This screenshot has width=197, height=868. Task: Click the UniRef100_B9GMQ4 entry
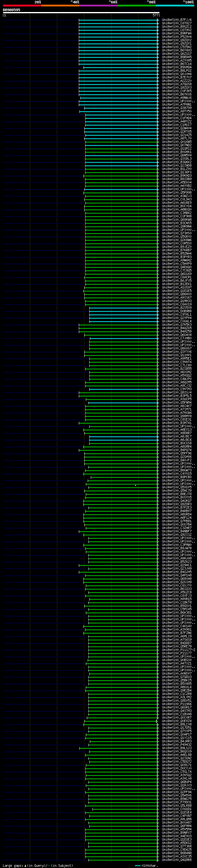(x=176, y=67)
